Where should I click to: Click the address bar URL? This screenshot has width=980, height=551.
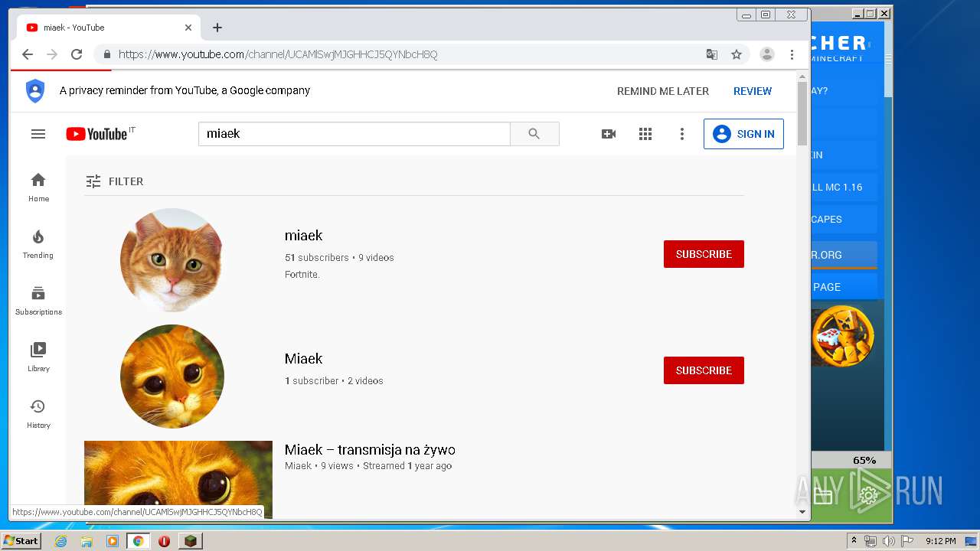(x=278, y=54)
